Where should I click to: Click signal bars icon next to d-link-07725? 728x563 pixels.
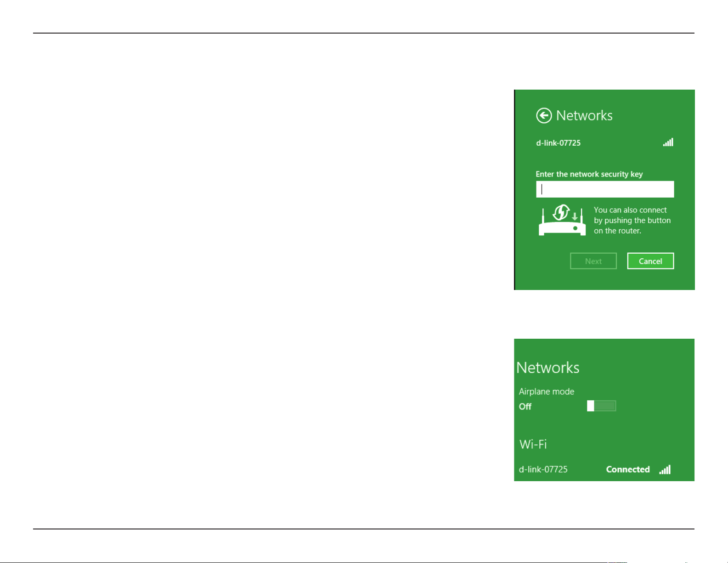pos(668,142)
